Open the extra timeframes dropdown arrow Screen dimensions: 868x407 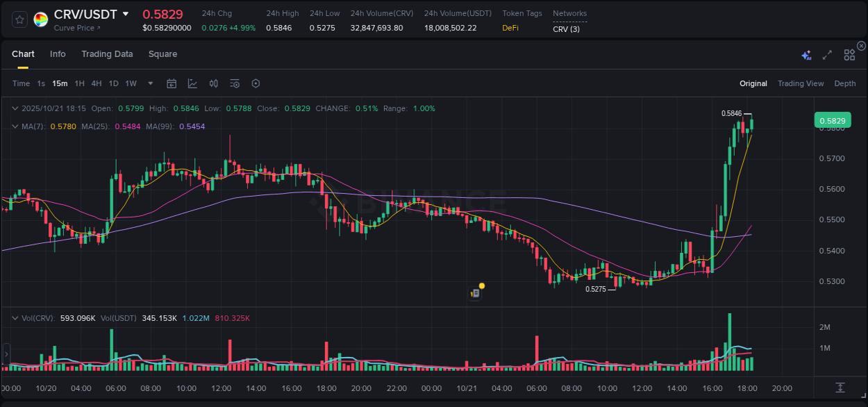[149, 83]
